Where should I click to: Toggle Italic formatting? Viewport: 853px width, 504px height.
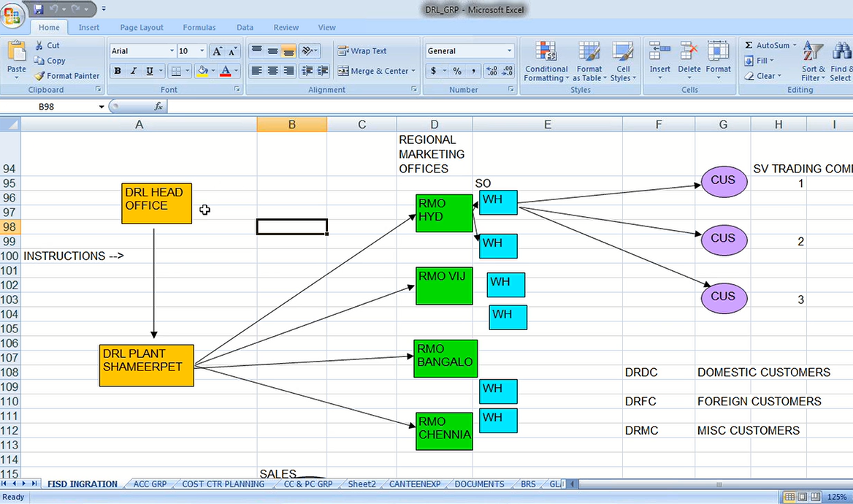coord(133,71)
